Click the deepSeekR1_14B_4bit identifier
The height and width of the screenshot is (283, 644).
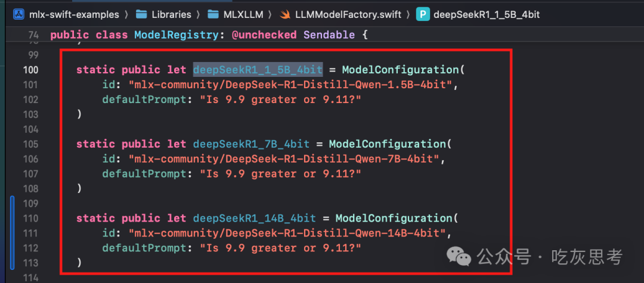pos(255,218)
